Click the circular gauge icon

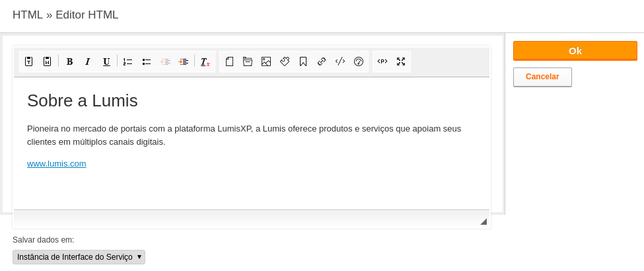(x=359, y=61)
